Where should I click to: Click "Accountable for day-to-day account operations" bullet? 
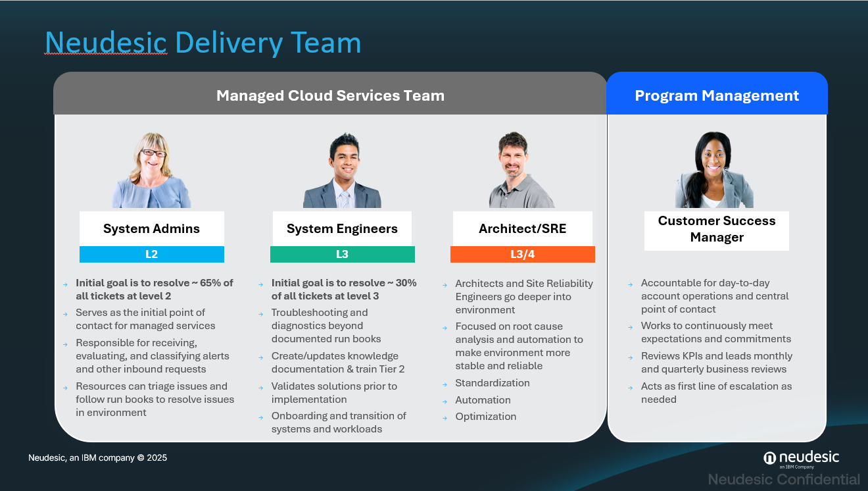tap(715, 296)
